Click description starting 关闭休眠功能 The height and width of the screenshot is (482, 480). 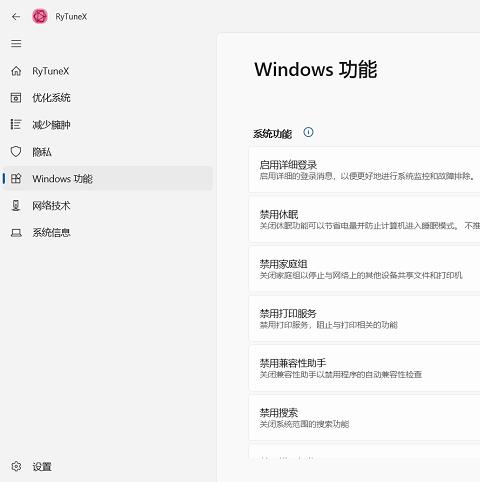point(370,226)
